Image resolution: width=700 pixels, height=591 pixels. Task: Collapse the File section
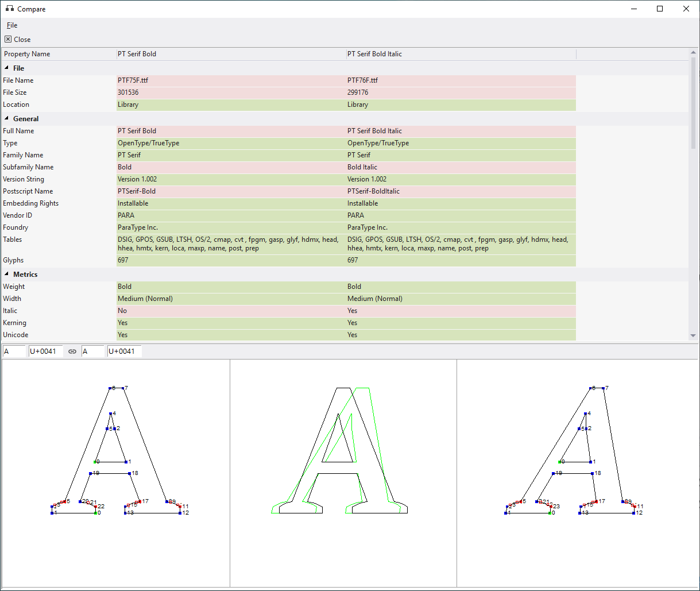point(6,68)
